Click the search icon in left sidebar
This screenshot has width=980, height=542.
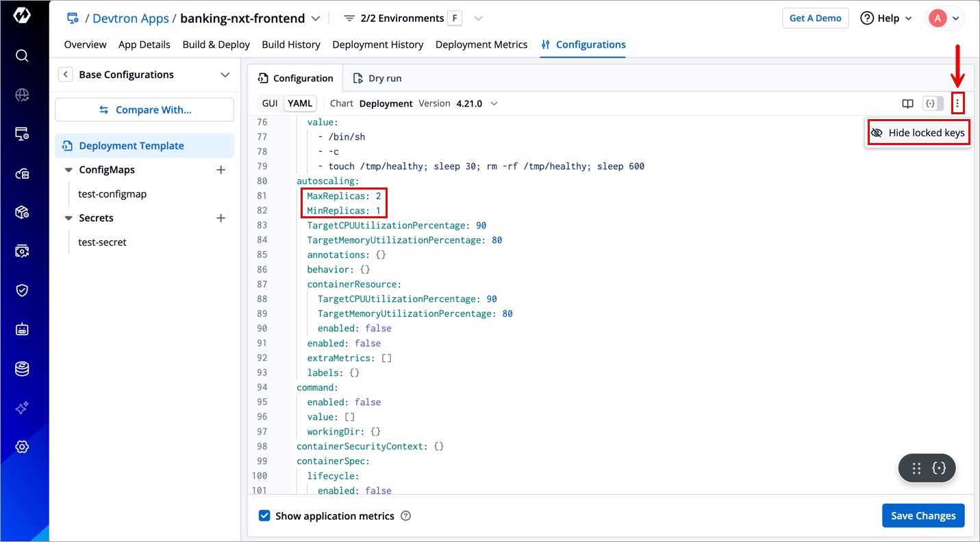tap(22, 55)
